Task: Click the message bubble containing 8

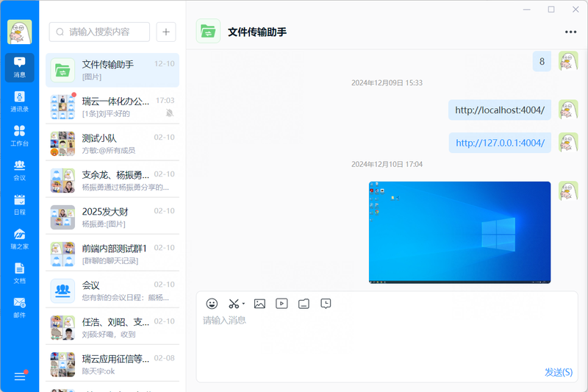Action: tap(542, 62)
